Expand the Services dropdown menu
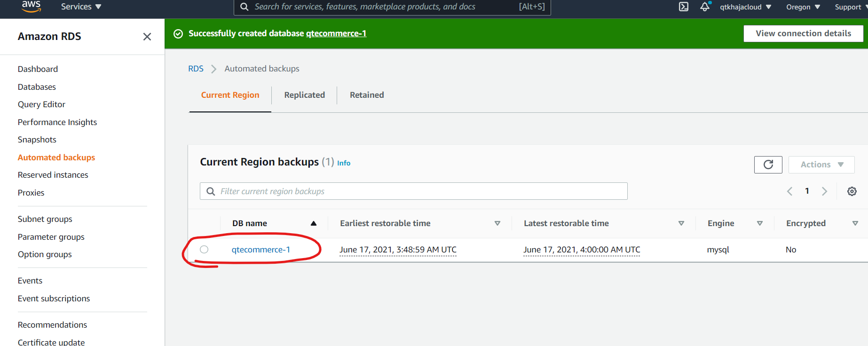The width and height of the screenshot is (868, 346). click(x=81, y=7)
